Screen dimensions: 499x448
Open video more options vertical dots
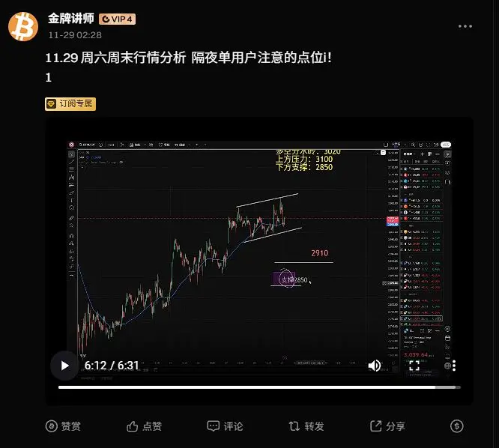coord(454,366)
